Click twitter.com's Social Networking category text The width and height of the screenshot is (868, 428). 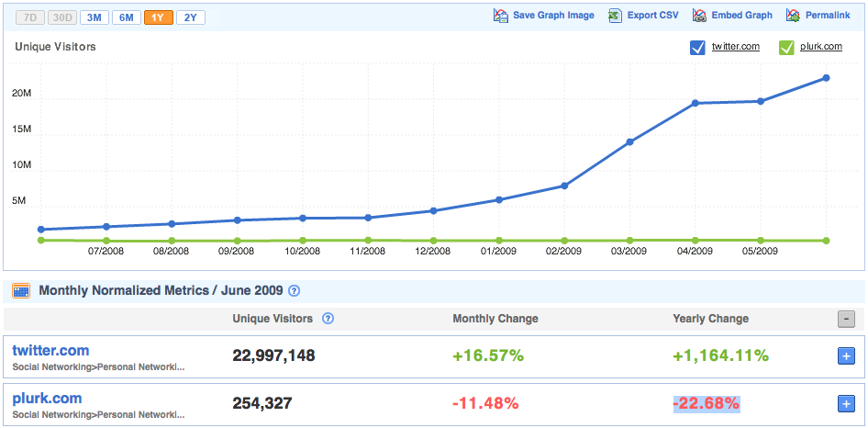click(98, 367)
